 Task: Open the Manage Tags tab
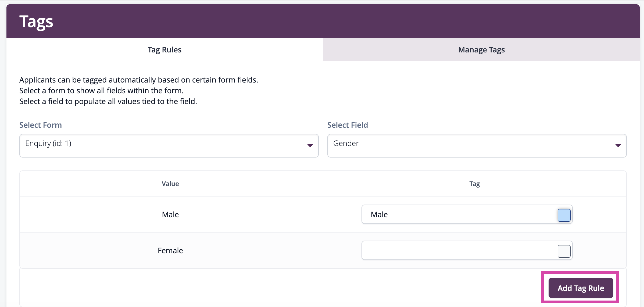[x=481, y=50]
